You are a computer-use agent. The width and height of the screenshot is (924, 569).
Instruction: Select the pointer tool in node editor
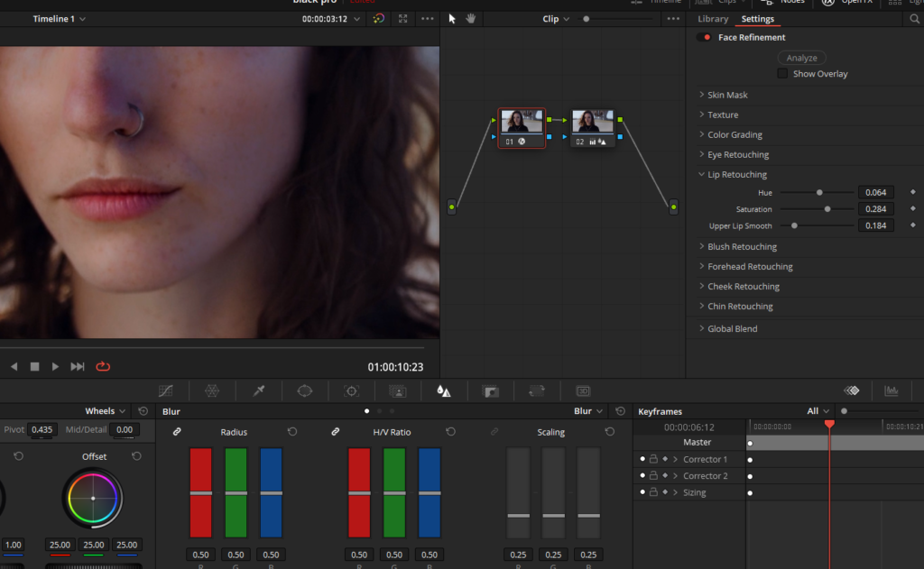[452, 19]
